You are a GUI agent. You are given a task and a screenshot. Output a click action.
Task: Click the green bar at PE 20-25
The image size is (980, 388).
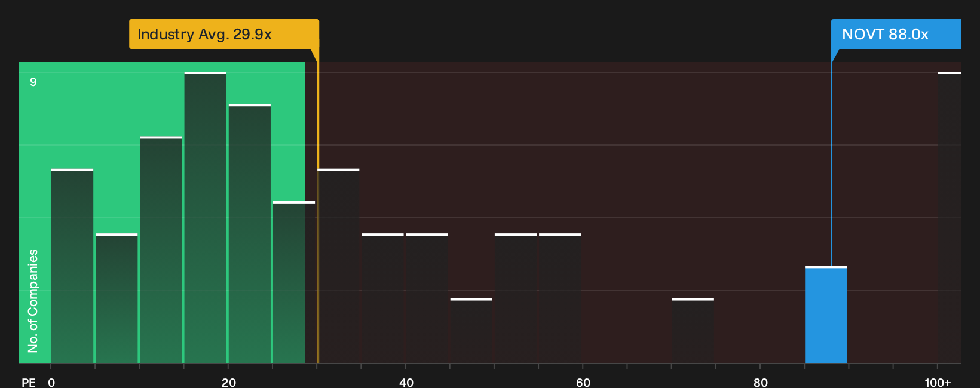250,233
